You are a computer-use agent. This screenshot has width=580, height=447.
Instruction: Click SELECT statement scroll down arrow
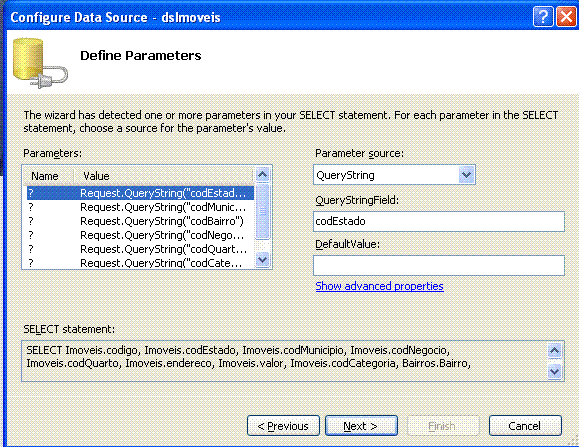coord(554,371)
